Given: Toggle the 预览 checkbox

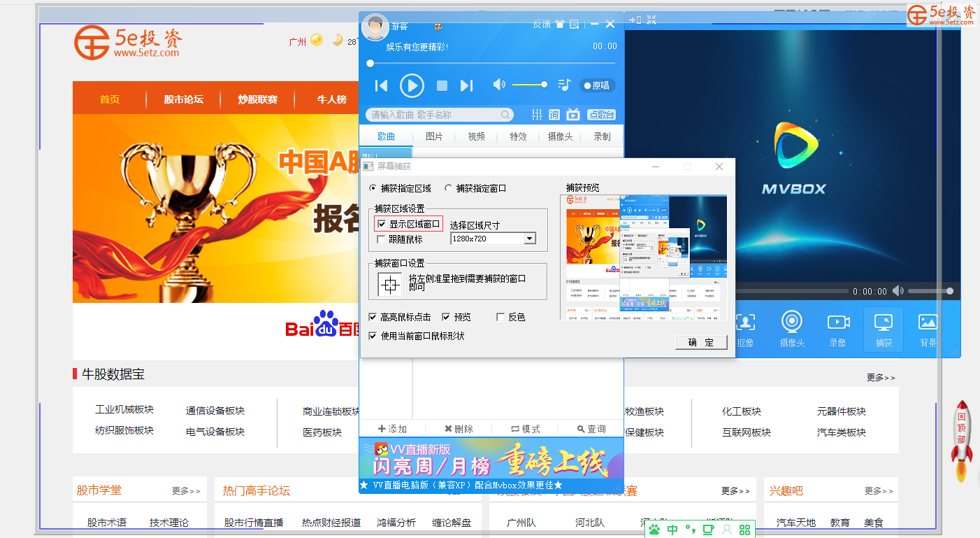Looking at the screenshot, I should 447,317.
